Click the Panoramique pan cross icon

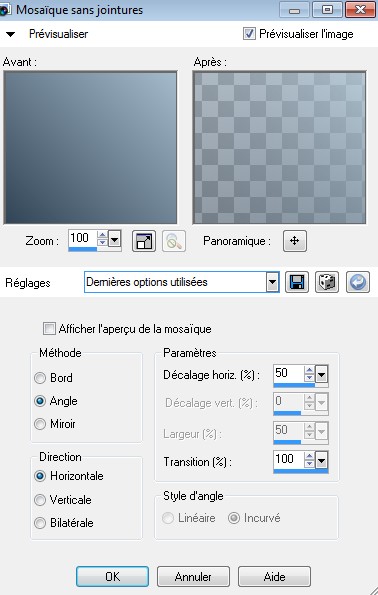[x=295, y=241]
